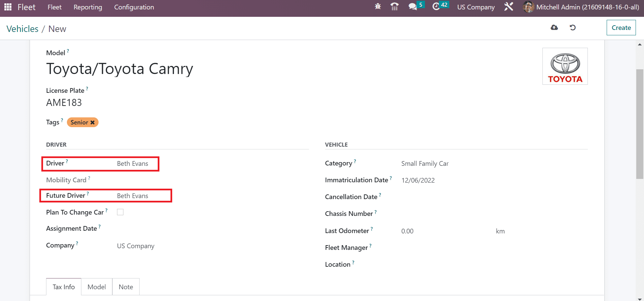Screen dimensions: 644x301
Task: Set the Immatriculation Date field
Action: tap(494, 180)
